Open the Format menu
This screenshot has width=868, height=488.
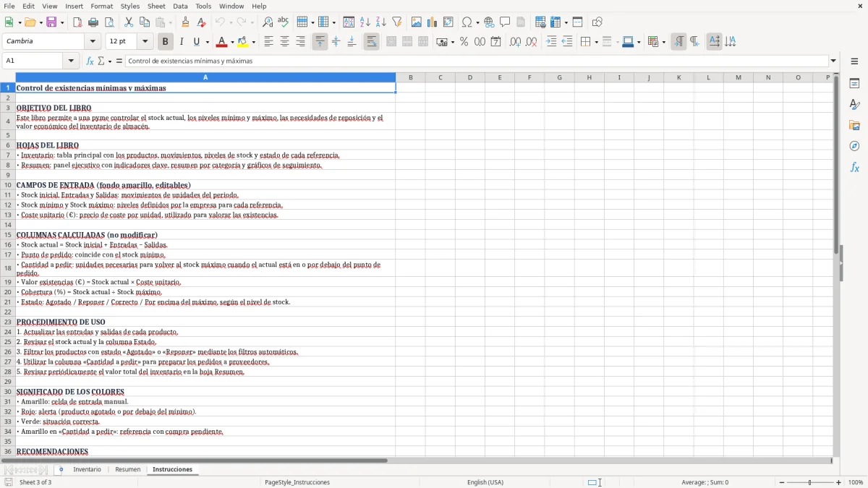pyautogui.click(x=102, y=6)
